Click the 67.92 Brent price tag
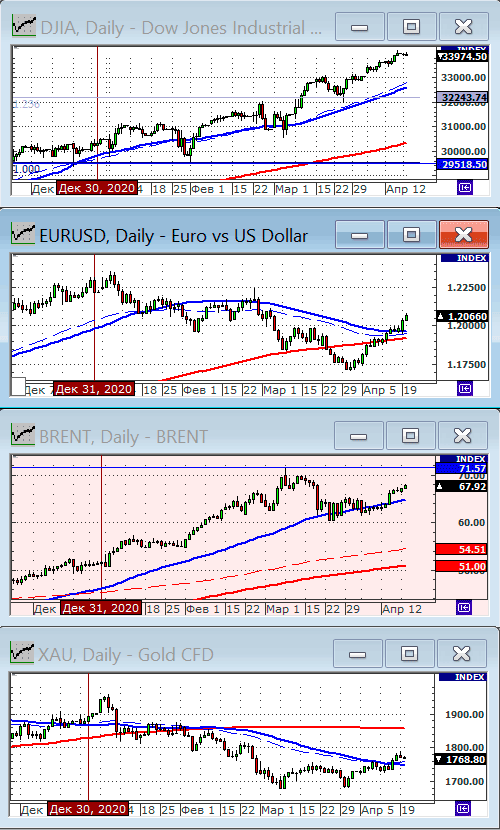 (x=461, y=486)
